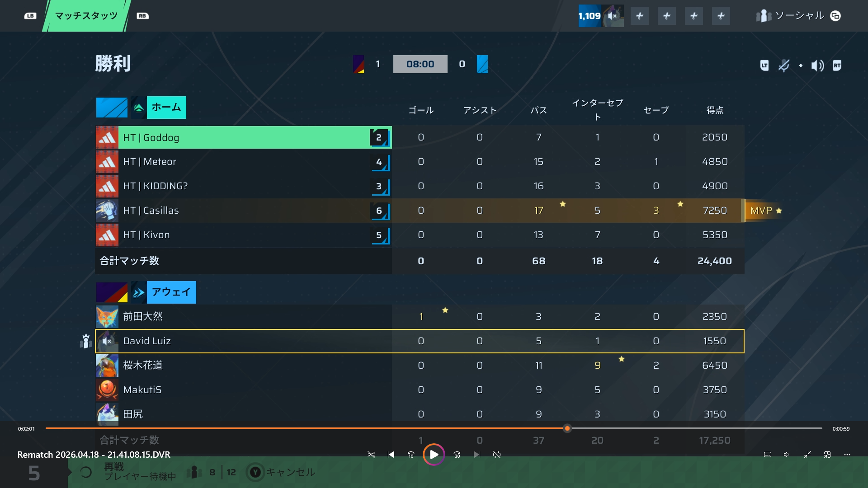The height and width of the screenshot is (488, 868).
Task: Select 桜木花道 player avatar
Action: click(x=107, y=366)
